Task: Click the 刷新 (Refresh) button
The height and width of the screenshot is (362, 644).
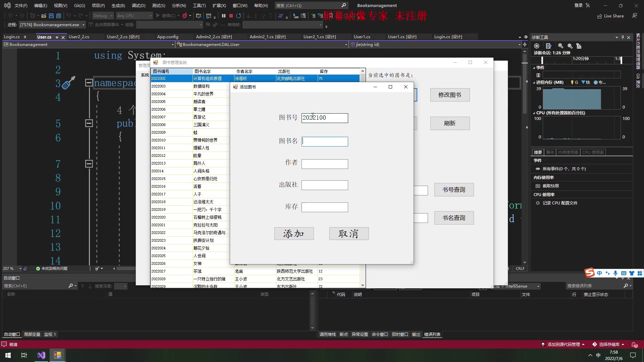Action: 450,123
